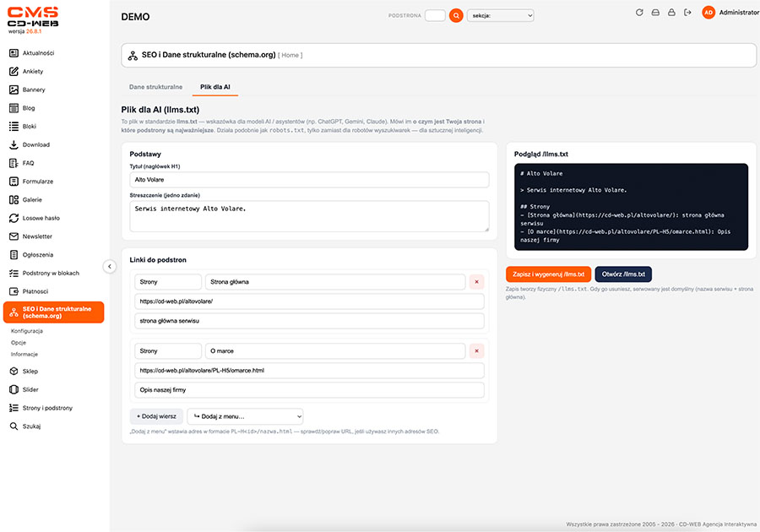Click the printer-like icon in top bar
Image resolution: width=760 pixels, height=532 pixels.
tap(655, 13)
